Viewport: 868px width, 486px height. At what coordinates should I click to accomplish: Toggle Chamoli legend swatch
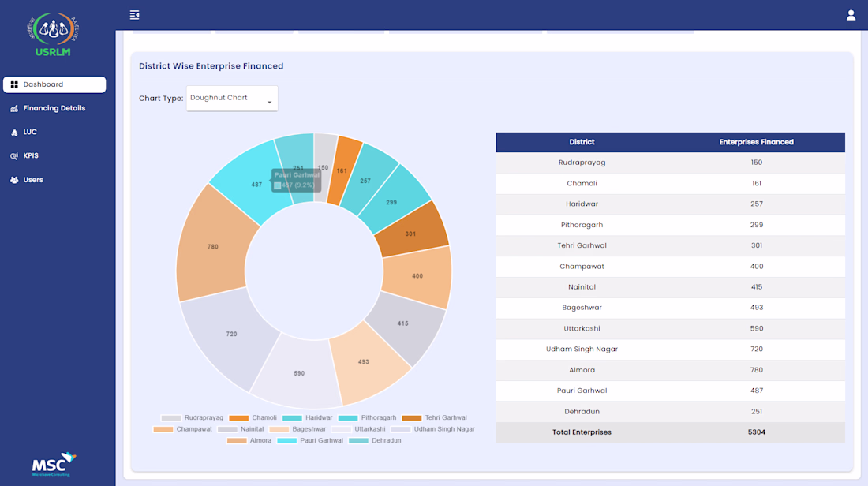click(x=238, y=418)
